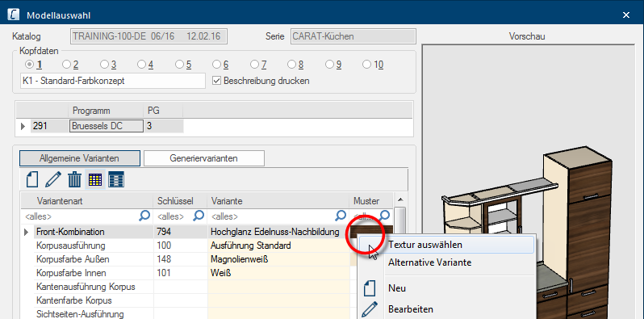The height and width of the screenshot is (319, 644).
Task: Click the search magnifier in Variante filter
Action: click(x=341, y=216)
